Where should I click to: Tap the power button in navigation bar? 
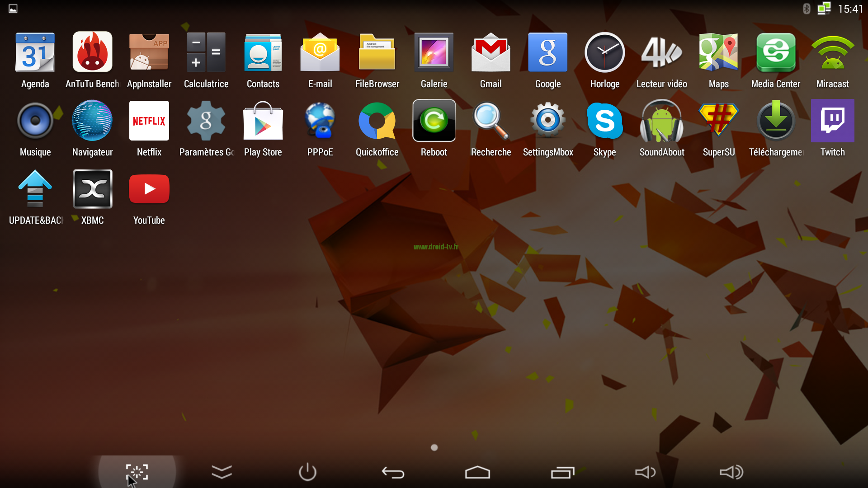pos(307,472)
